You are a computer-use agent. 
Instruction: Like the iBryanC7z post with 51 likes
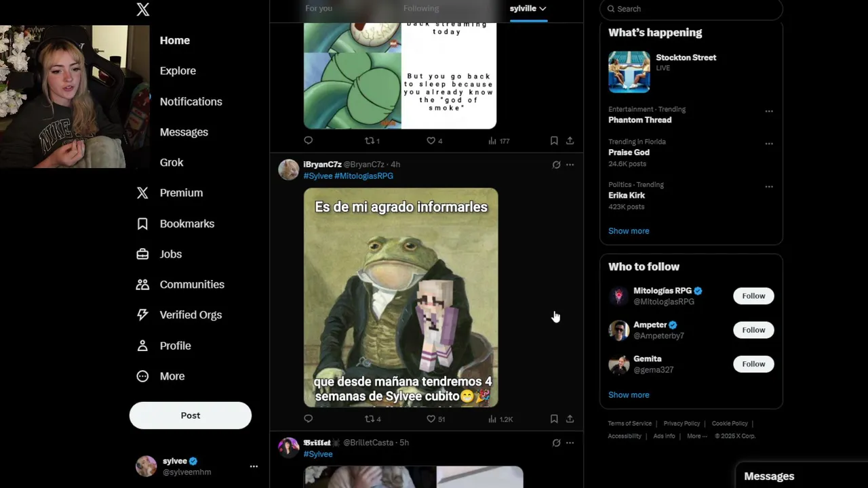435,419
